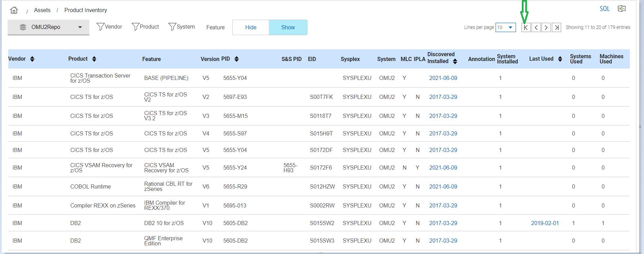Go to previous page arrow
The width and height of the screenshot is (644, 254).
pos(536,27)
